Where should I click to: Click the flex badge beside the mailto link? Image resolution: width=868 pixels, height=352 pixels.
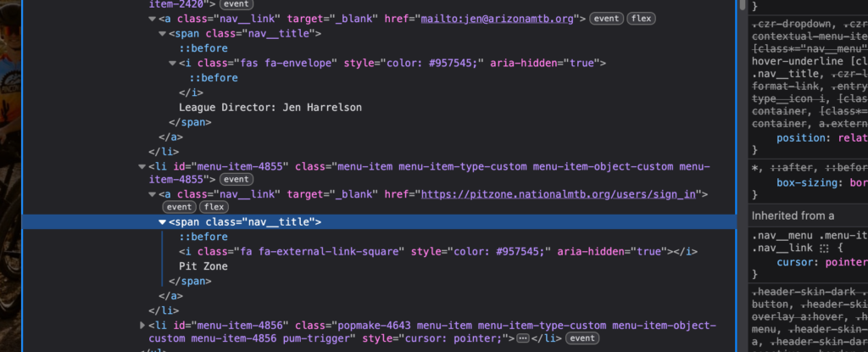tap(641, 19)
